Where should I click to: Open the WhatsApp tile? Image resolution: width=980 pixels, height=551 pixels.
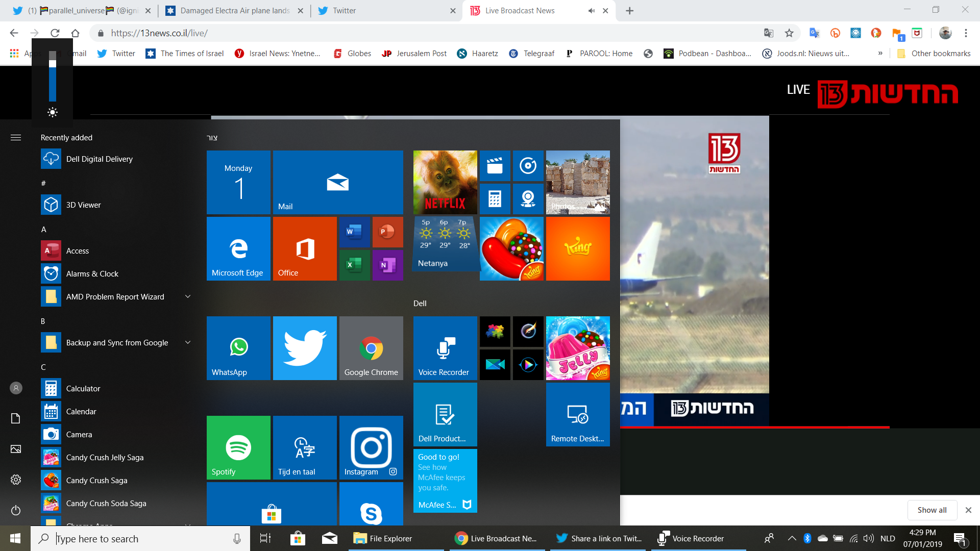pyautogui.click(x=238, y=348)
